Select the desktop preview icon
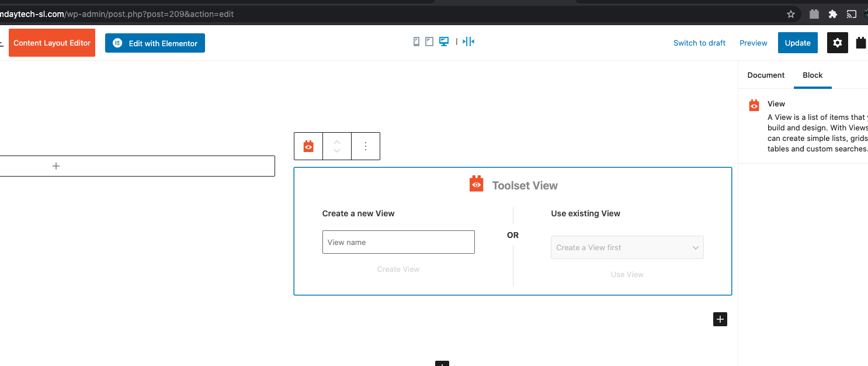Screen dimensions: 868x366 (x=444, y=42)
